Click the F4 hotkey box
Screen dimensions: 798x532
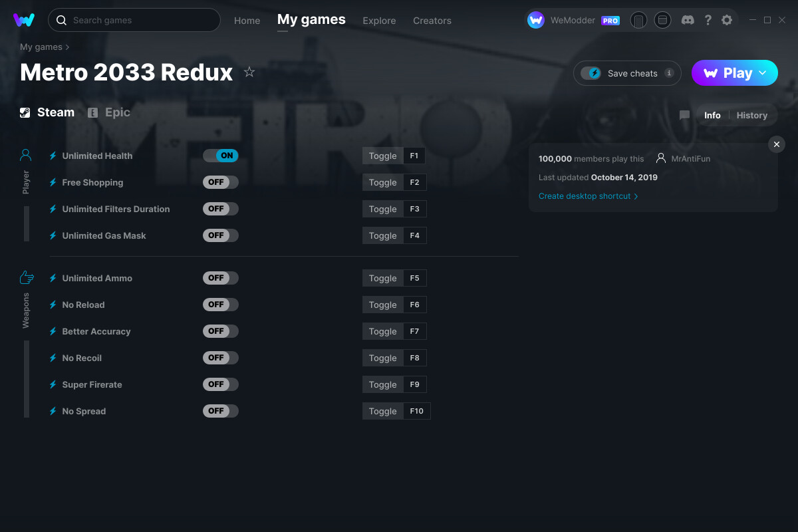pyautogui.click(x=415, y=235)
